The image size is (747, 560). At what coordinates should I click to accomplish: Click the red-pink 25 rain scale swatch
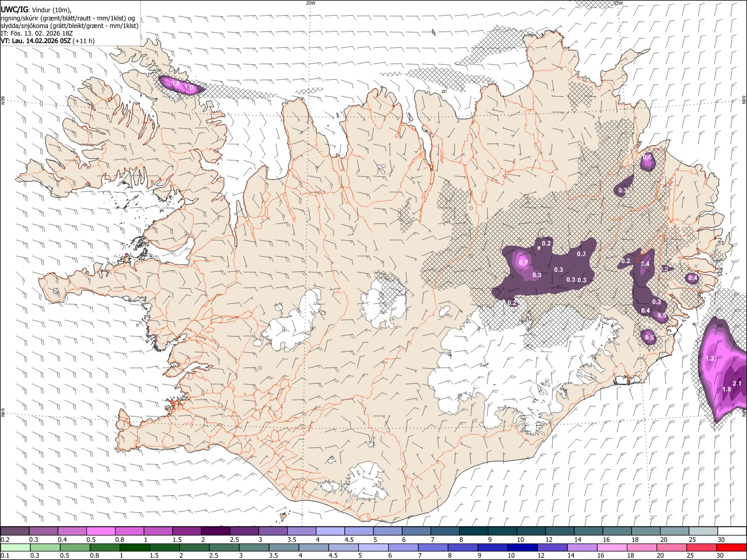pyautogui.click(x=701, y=547)
